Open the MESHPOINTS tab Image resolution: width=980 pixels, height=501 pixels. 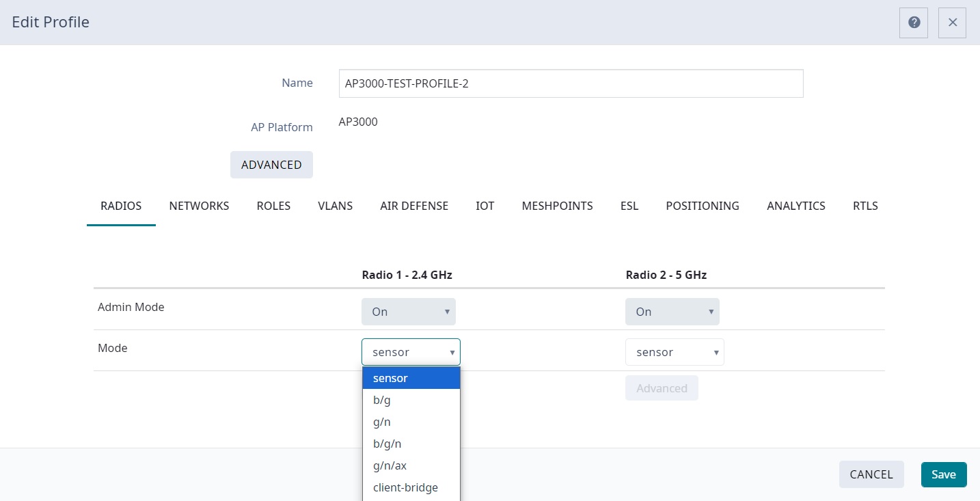point(557,206)
